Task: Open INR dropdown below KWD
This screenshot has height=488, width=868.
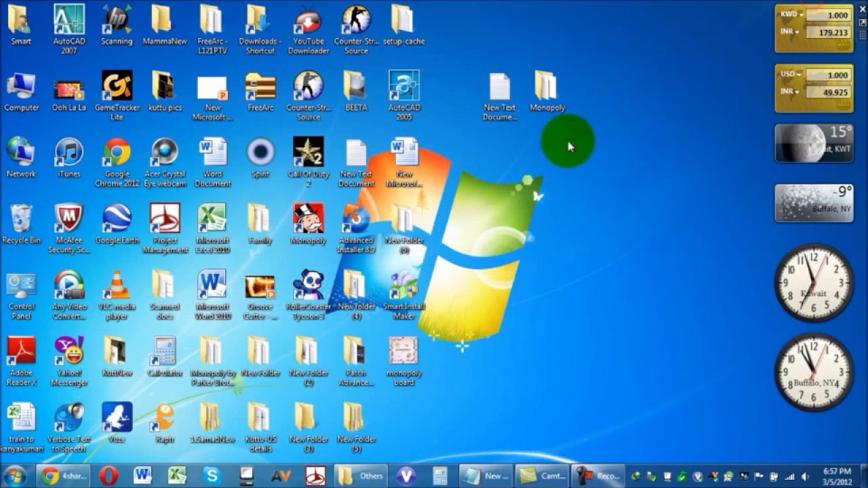Action: click(789, 32)
